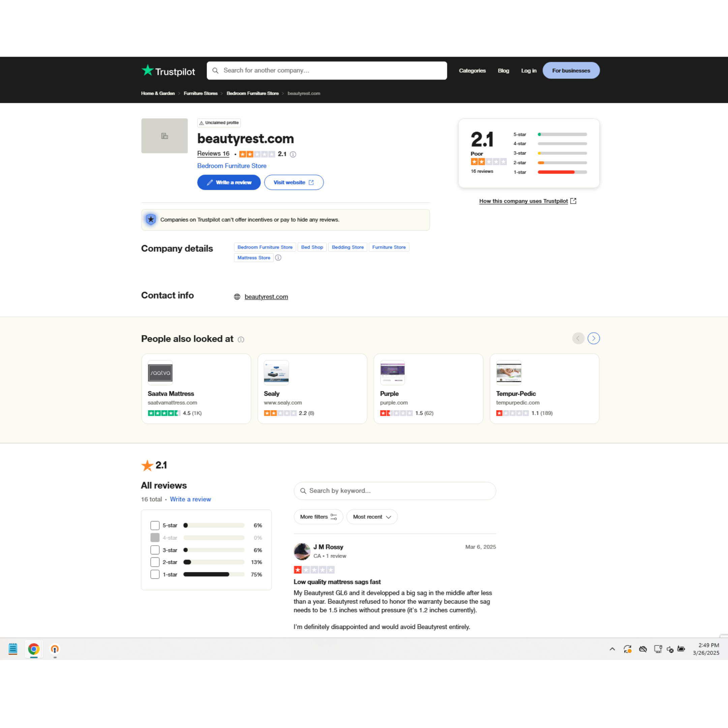Click J M Rossy's profile avatar
Image resolution: width=728 pixels, height=728 pixels.
click(302, 552)
